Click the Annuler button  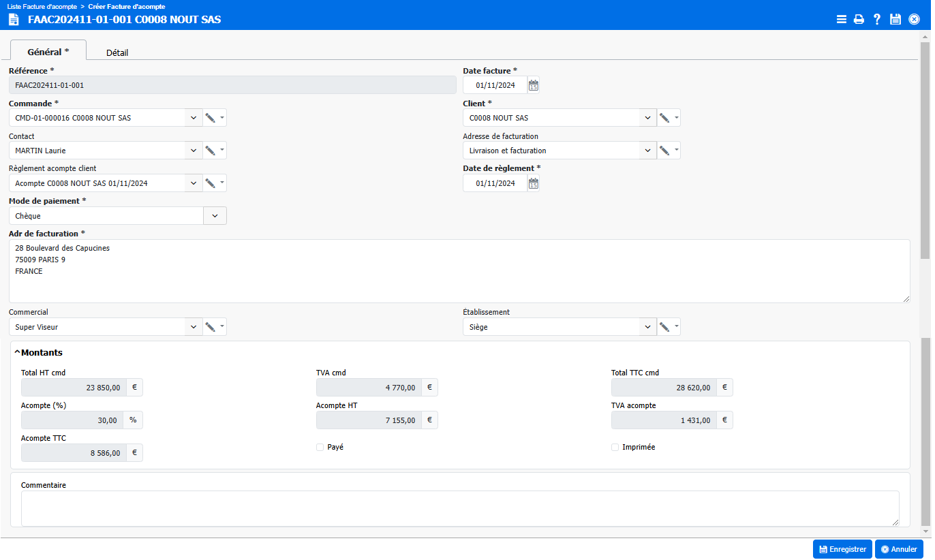pos(899,549)
